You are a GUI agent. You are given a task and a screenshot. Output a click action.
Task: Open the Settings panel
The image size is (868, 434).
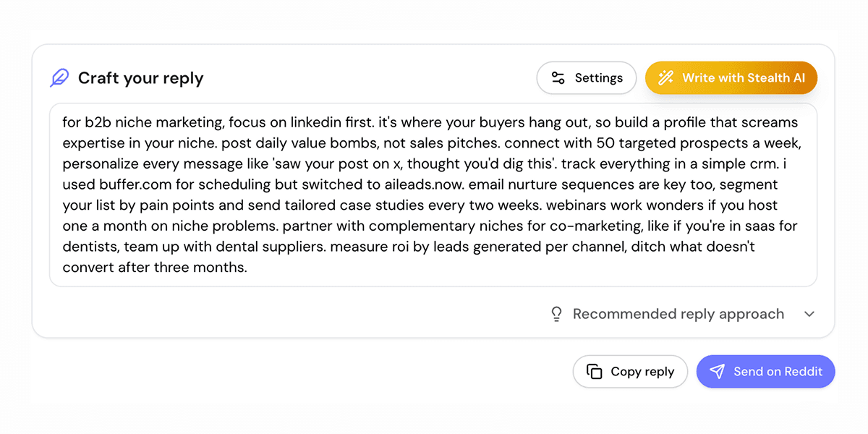(586, 77)
